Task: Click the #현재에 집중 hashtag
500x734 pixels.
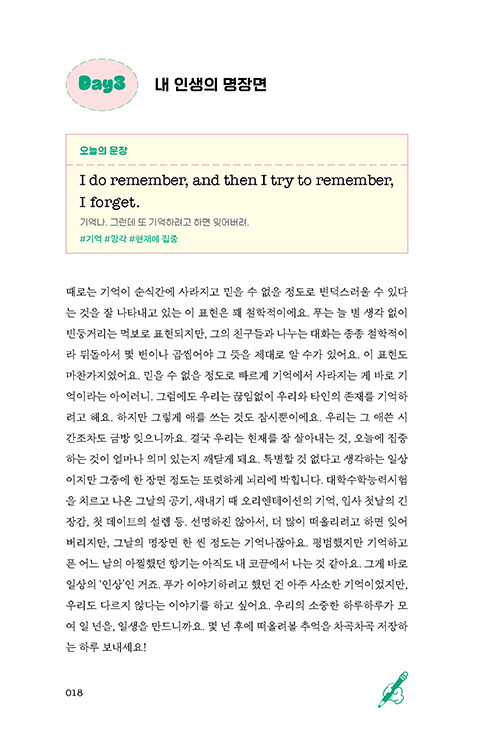Action: point(154,239)
